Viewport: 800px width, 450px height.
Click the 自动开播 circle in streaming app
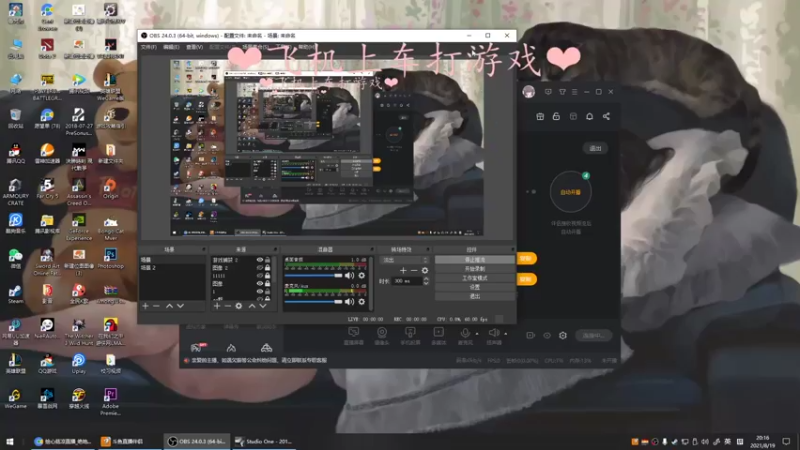(x=570, y=192)
